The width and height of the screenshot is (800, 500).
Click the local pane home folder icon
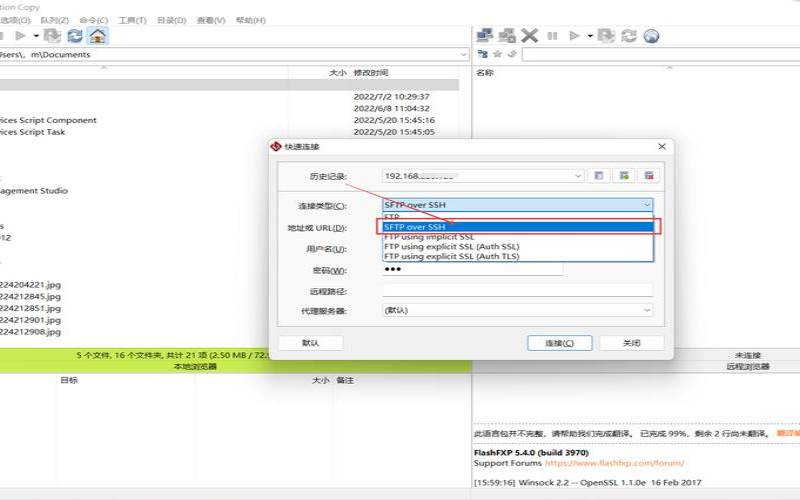pyautogui.click(x=97, y=36)
